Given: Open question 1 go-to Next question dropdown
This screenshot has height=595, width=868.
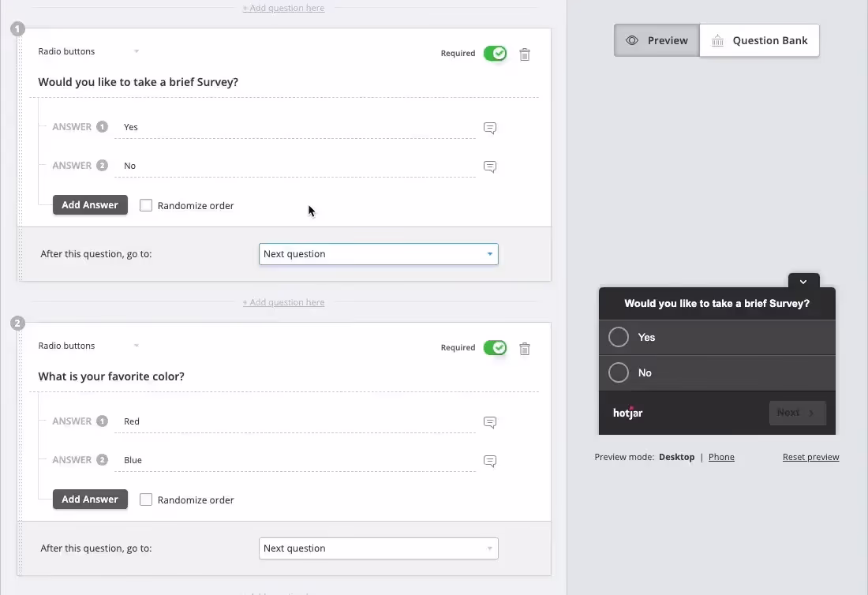Looking at the screenshot, I should [x=378, y=254].
